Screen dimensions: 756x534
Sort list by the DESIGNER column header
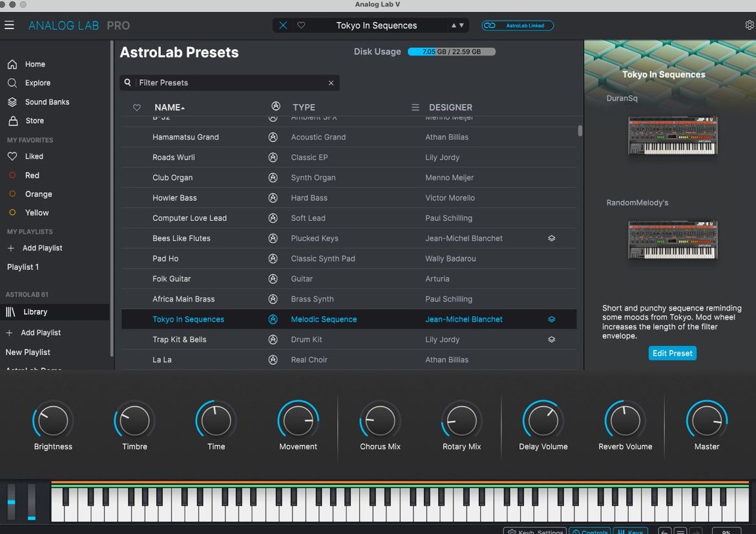pyautogui.click(x=450, y=107)
